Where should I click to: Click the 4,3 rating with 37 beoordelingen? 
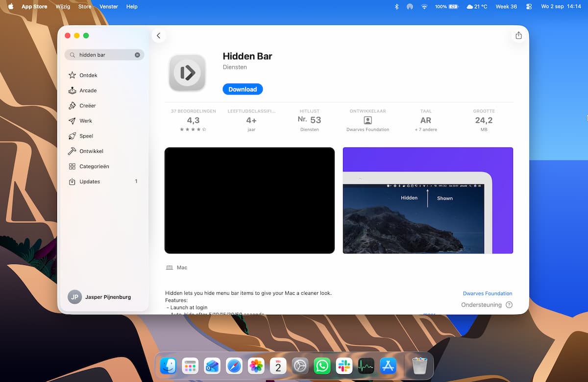coord(193,120)
